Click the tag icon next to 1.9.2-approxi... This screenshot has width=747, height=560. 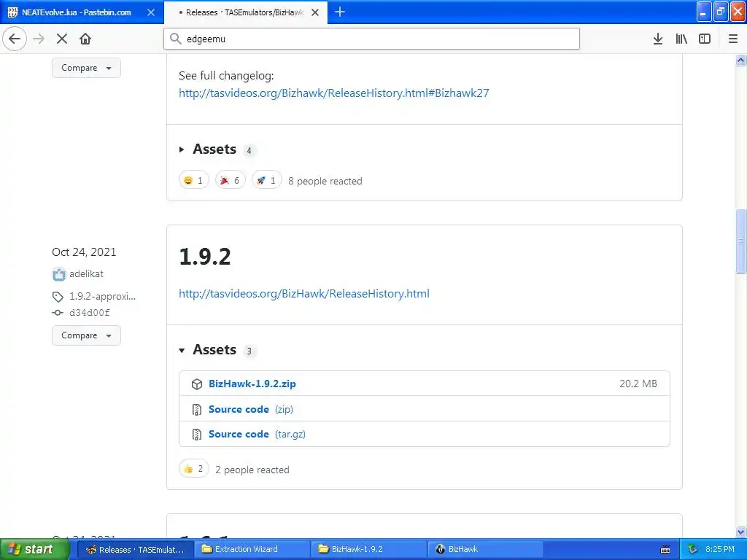pos(58,297)
